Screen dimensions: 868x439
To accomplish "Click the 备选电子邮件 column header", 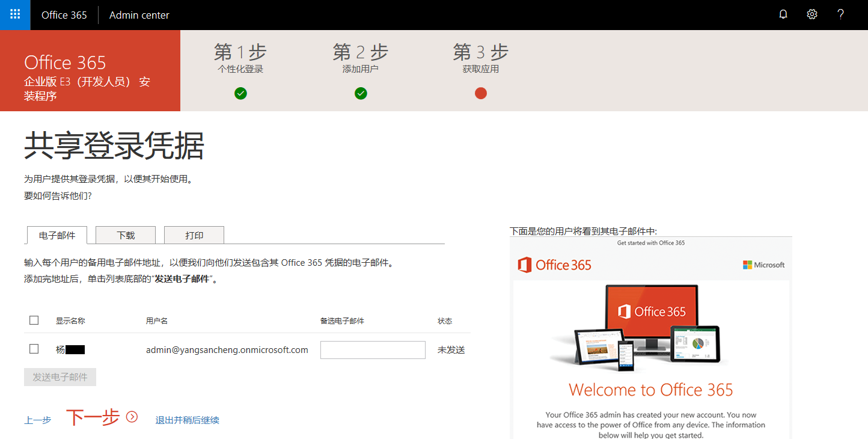I will click(x=342, y=321).
